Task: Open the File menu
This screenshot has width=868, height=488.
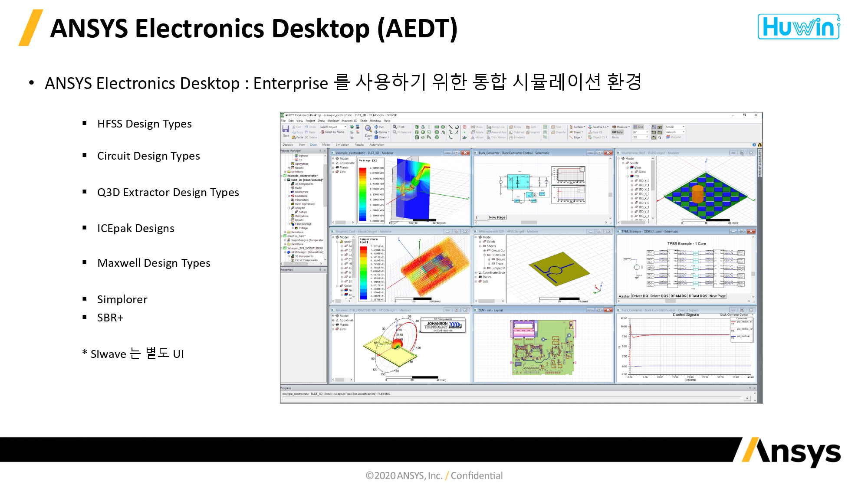Action: click(x=283, y=121)
